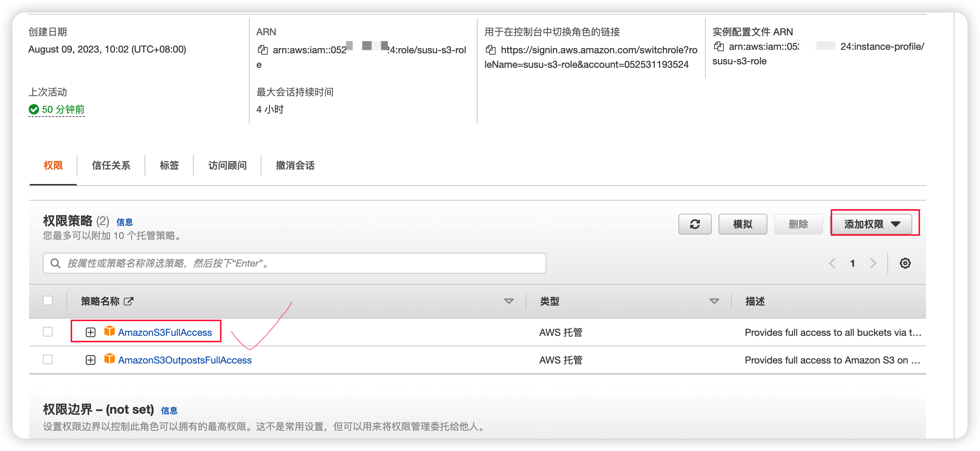Click AWS 托管 type in AmazonS3FullAccess row
Screen dimensions: 980x451
(x=561, y=332)
